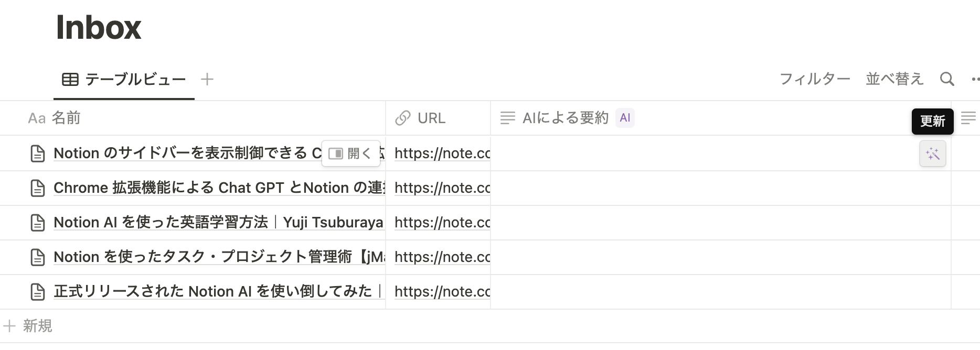Open the URL column header menu
Viewport: 980px width, 350px height.
(x=438, y=118)
